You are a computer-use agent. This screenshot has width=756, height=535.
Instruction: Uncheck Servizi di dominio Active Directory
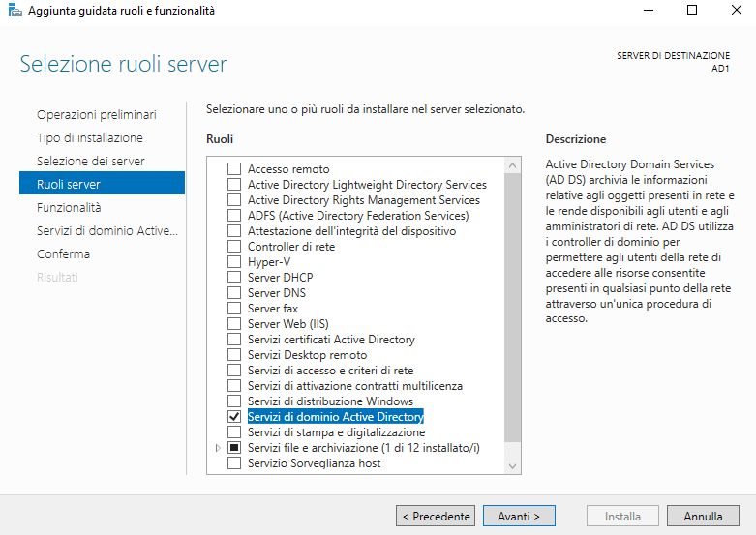point(234,416)
